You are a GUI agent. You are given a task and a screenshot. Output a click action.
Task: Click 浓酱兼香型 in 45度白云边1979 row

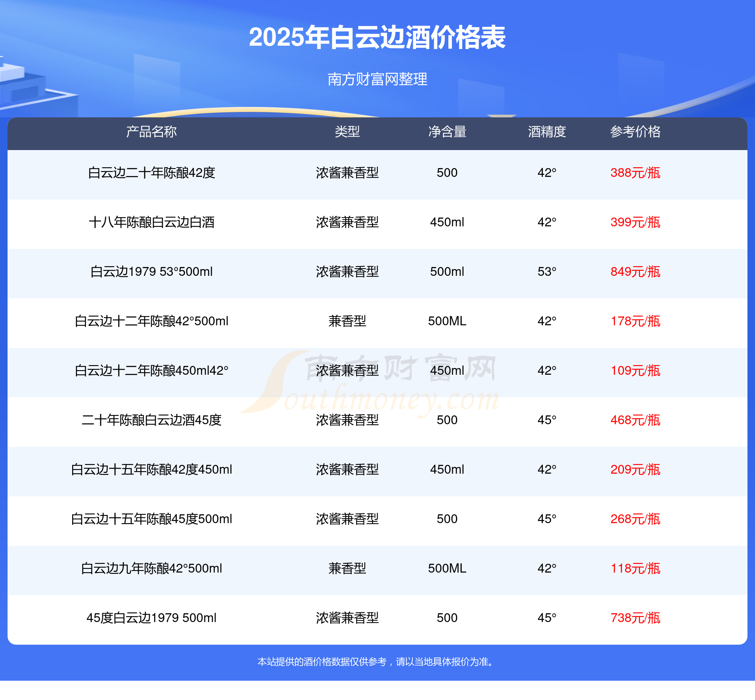[347, 618]
